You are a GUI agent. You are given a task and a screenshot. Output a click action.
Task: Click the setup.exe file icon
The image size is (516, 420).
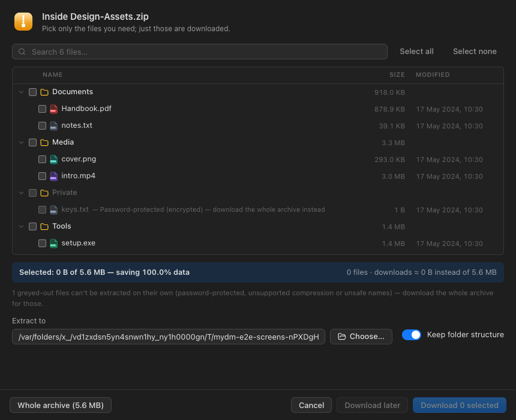pyautogui.click(x=53, y=243)
